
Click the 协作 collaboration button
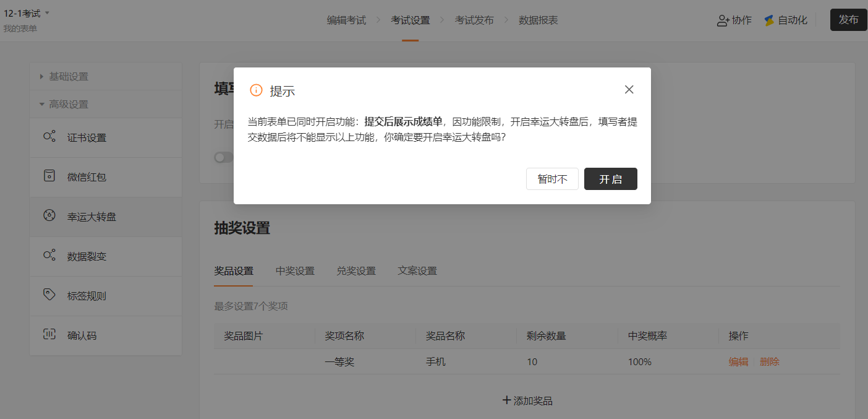(x=734, y=20)
